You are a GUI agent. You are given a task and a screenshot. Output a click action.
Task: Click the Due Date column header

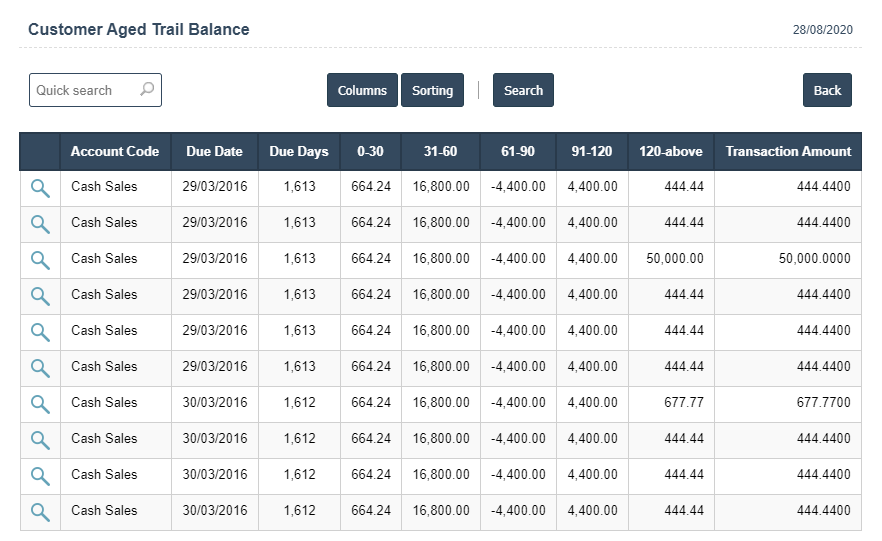pyautogui.click(x=214, y=152)
